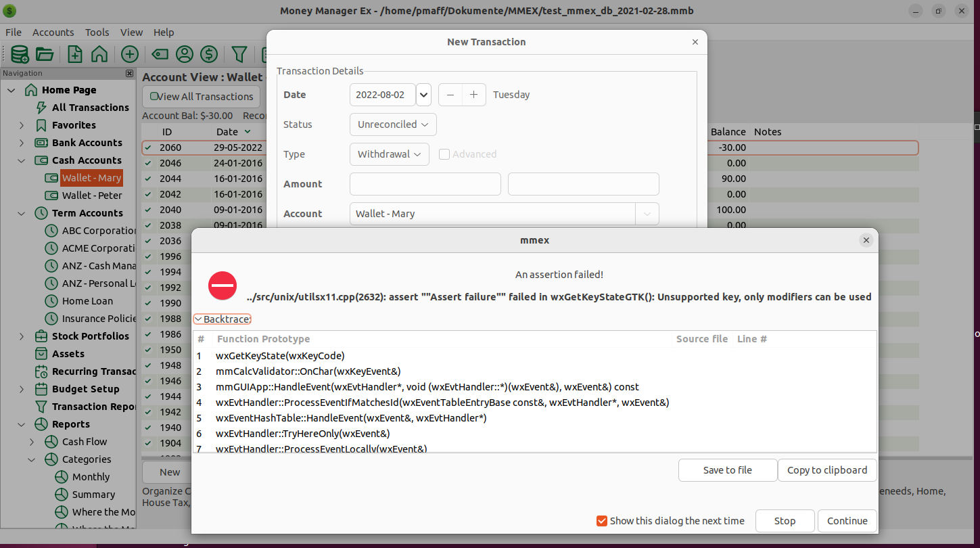Open the Tools menu
980x548 pixels.
[97, 32]
